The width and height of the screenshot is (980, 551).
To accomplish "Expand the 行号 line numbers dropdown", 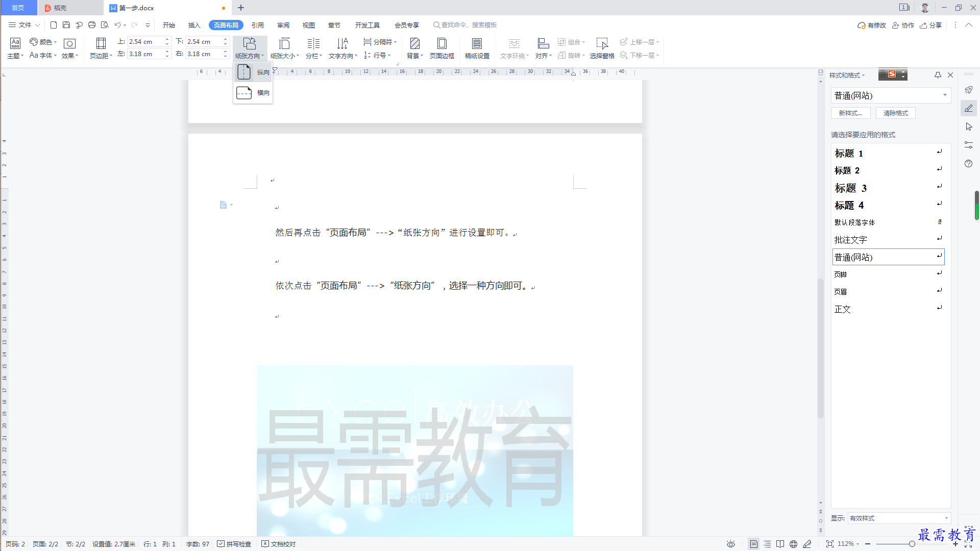I will point(378,55).
